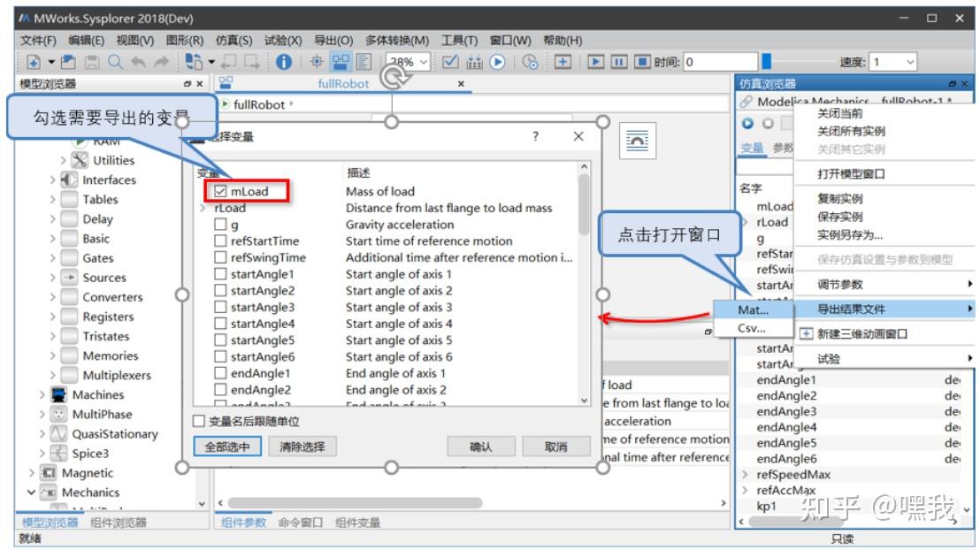Enable the startAngle1 checkbox

220,274
